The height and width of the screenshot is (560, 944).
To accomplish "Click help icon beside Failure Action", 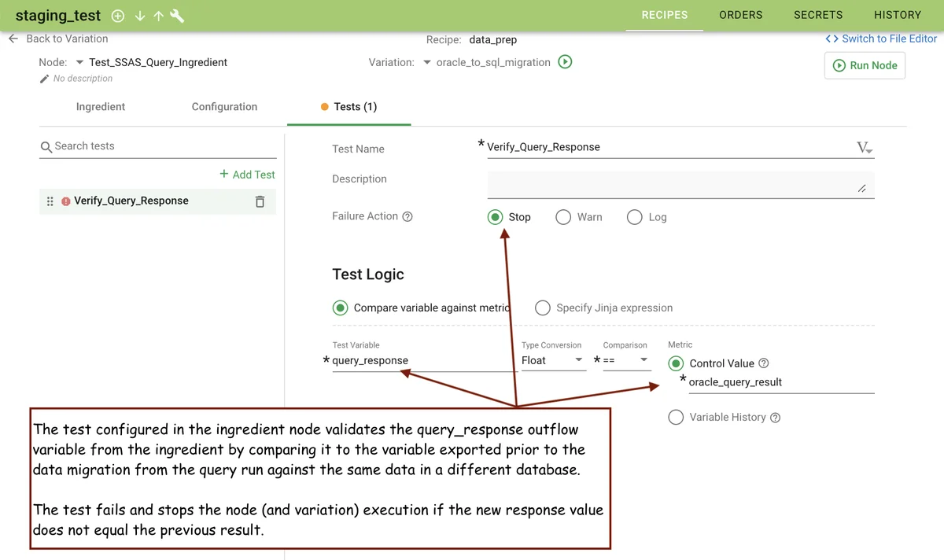I will (x=407, y=217).
